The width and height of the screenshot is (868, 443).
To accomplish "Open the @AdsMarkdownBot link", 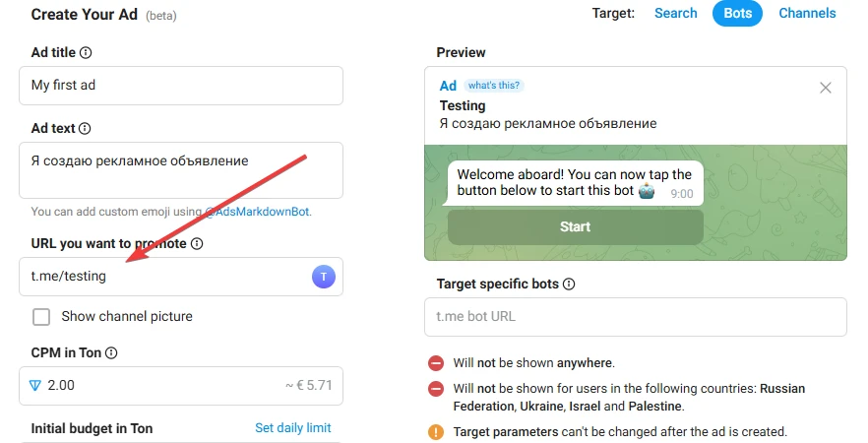I will coord(258,212).
